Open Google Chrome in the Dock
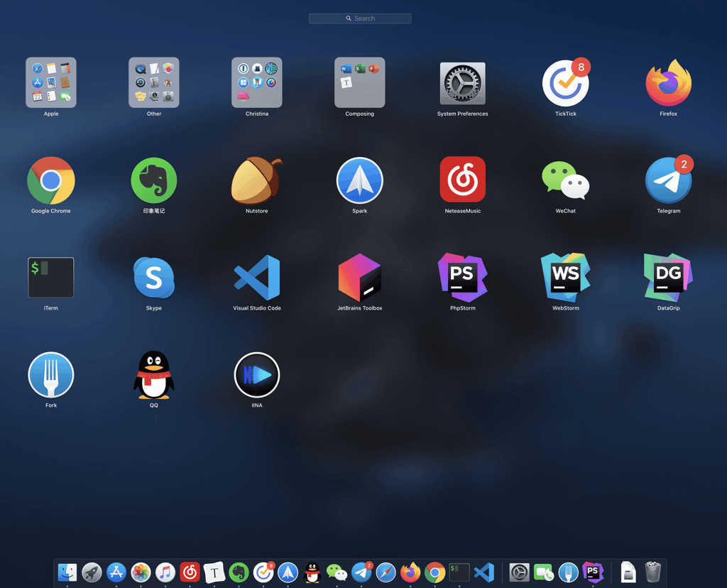Viewport: 727px width, 588px height. click(435, 572)
